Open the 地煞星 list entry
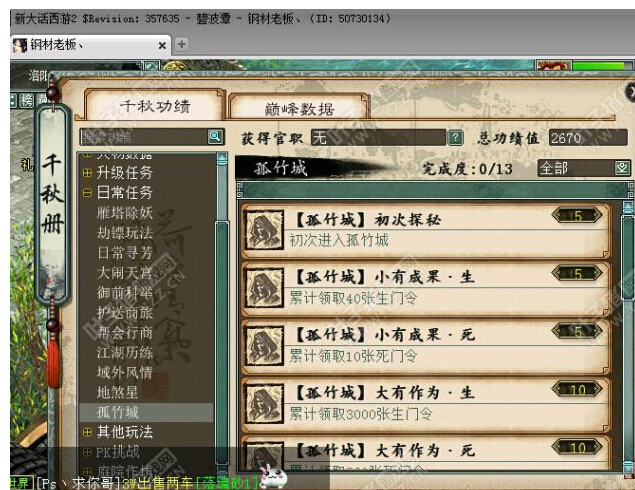The image size is (635, 490). pos(117,392)
